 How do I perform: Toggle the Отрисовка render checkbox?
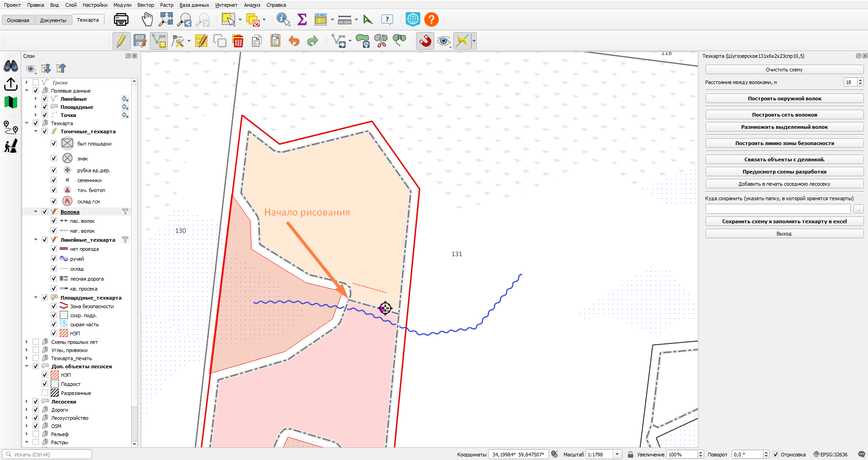tap(776, 455)
